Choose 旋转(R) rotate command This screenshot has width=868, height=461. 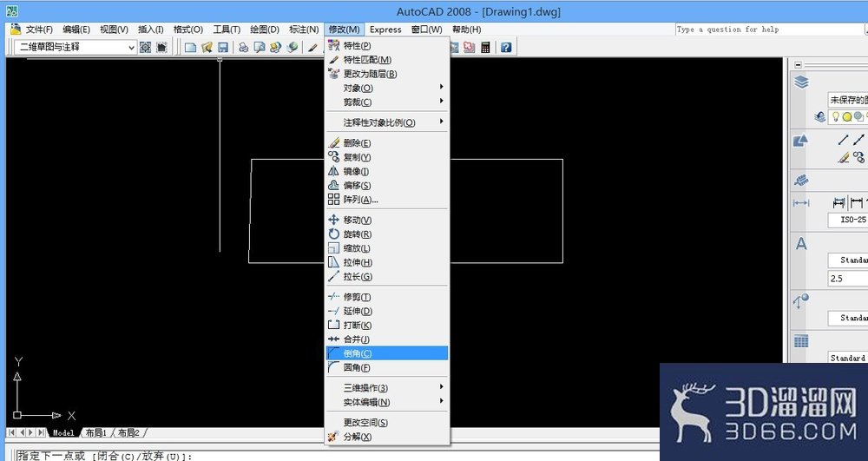point(387,234)
